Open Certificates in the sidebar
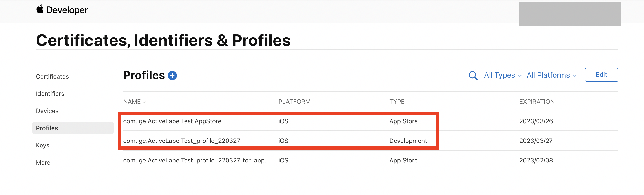Screen dimensions: 644x195 click(x=52, y=76)
